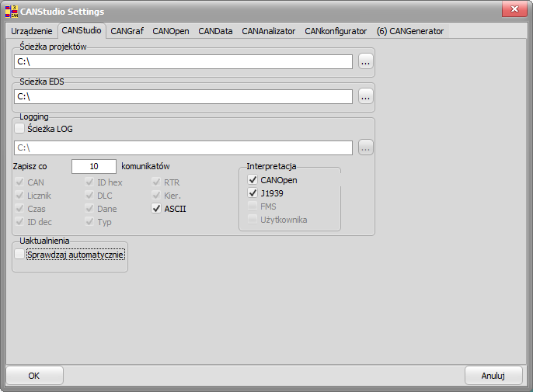The height and width of the screenshot is (392, 533).
Task: Enable Sprawdzaj automatycznie updates checkbox
Action: pos(19,255)
